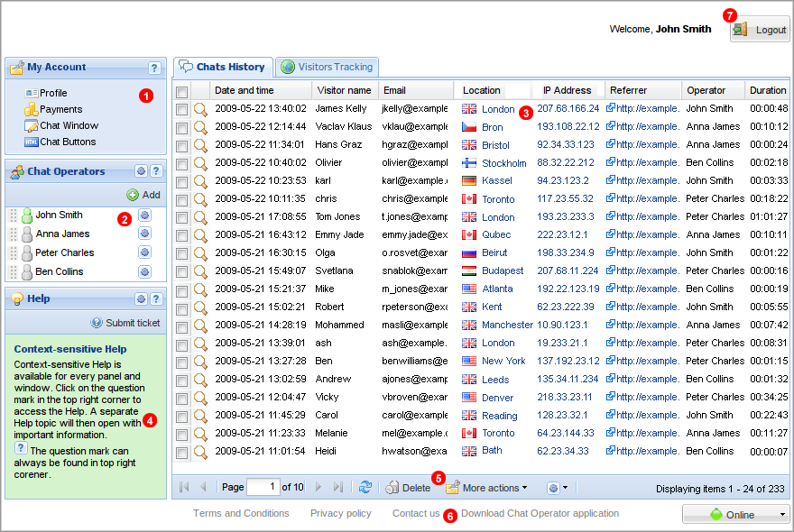
Task: Click New York location link
Action: click(x=503, y=361)
